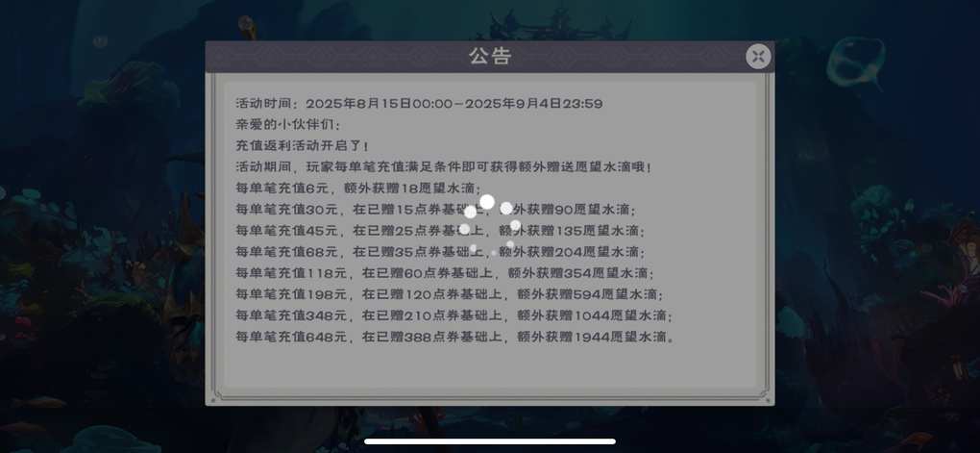Select the 充值648元 reward tier line
Image resolution: width=980 pixels, height=453 pixels.
456,337
